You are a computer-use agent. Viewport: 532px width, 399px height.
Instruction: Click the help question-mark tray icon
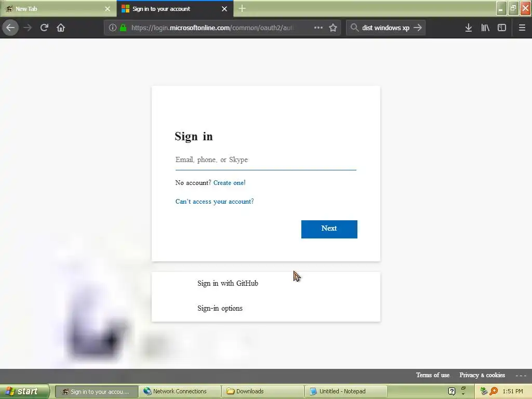point(451,391)
